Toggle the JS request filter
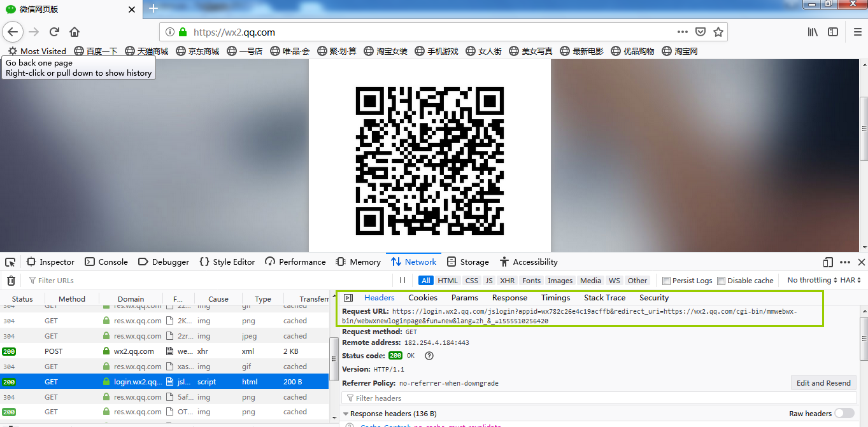This screenshot has width=868, height=427. [x=489, y=281]
